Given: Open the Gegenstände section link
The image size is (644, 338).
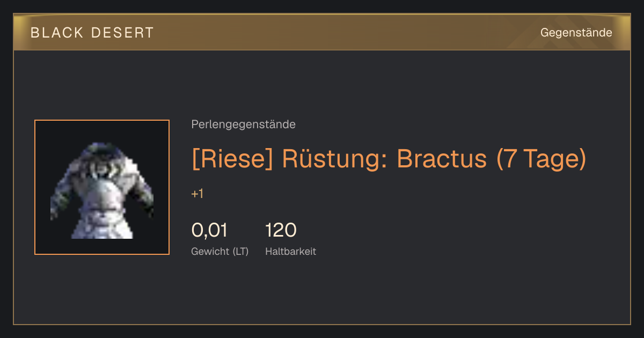Looking at the screenshot, I should [x=576, y=33].
